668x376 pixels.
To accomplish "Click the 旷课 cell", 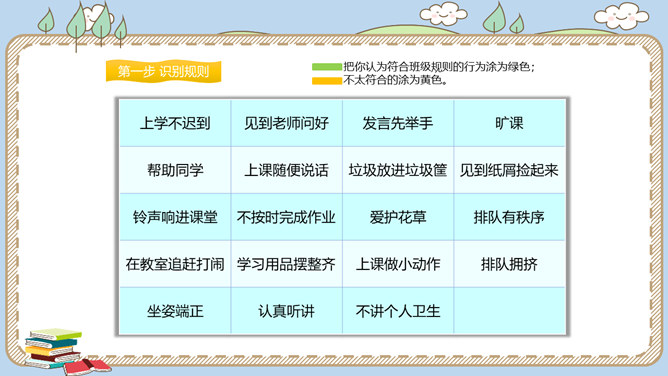I will (x=510, y=123).
